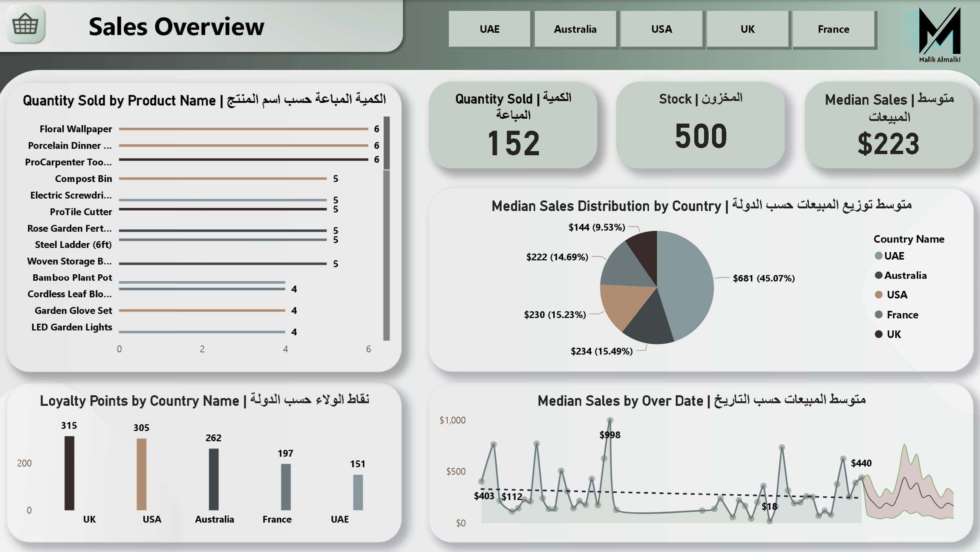Click the $681 (45.07%) pie label
Image resolution: width=980 pixels, height=552 pixels.
click(764, 278)
